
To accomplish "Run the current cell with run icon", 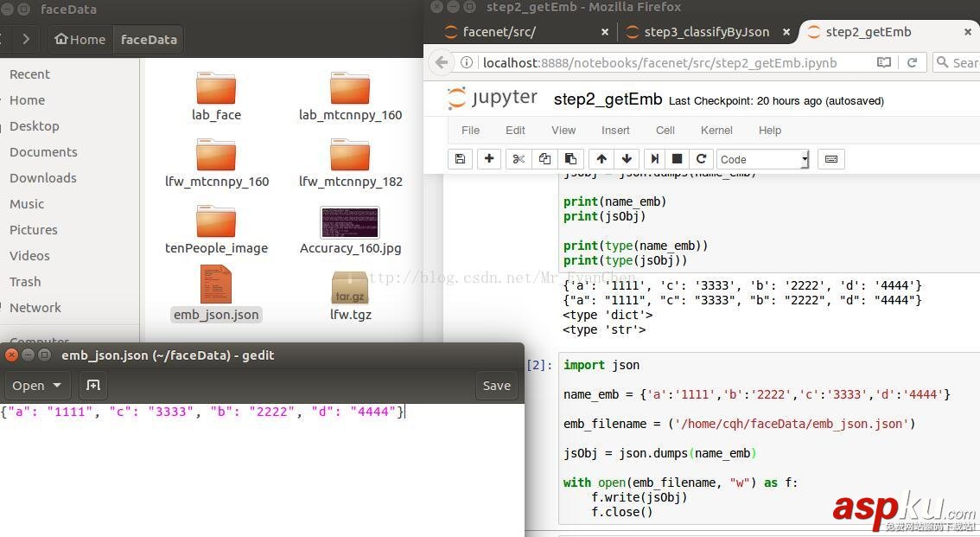I will [x=654, y=159].
